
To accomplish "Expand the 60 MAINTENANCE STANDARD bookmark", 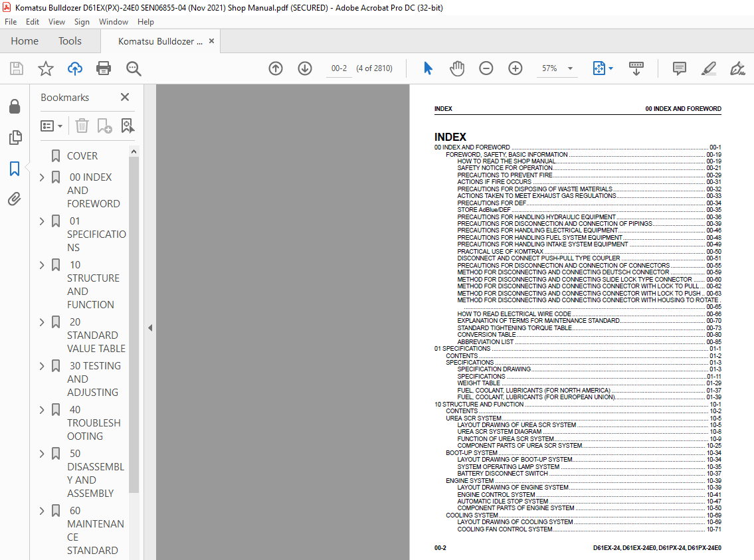I will [42, 510].
